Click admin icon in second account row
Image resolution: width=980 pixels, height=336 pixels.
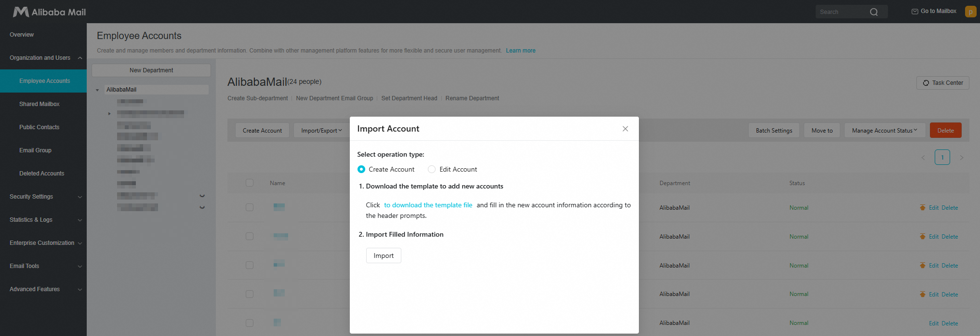(923, 237)
